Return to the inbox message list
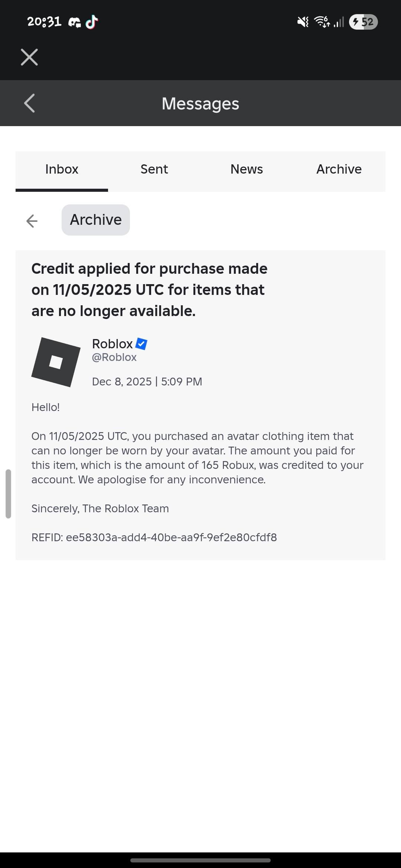The image size is (401, 868). click(x=32, y=221)
